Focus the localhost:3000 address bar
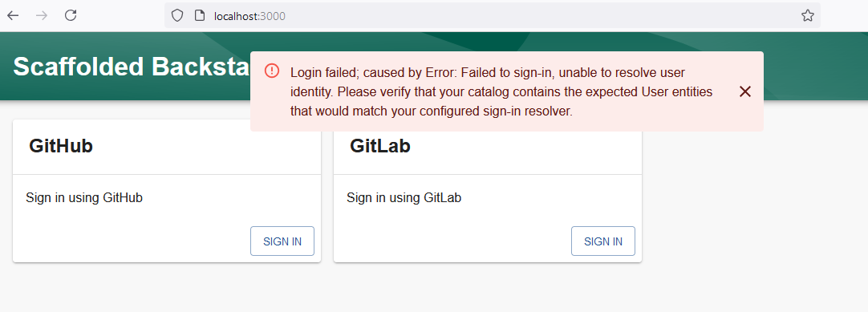Viewport: 868px width, 312px height. point(493,15)
